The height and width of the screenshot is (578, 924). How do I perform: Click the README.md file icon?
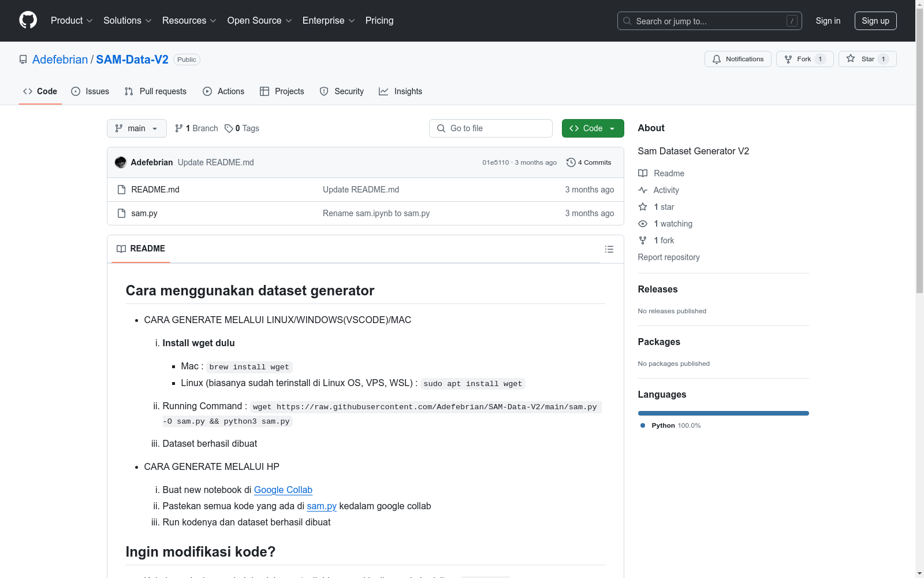click(121, 190)
